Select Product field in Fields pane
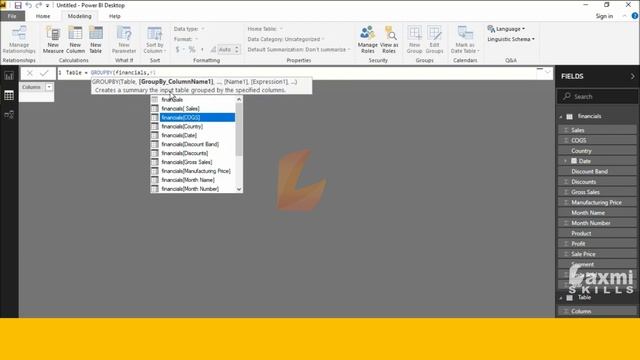640x360 pixels. 598,233
